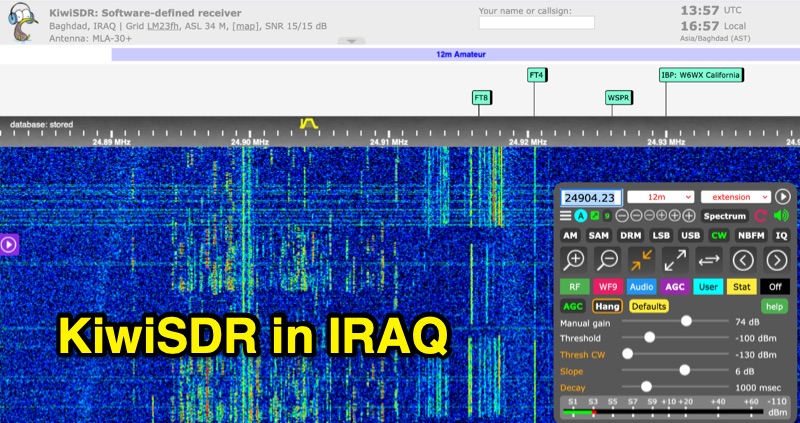This screenshot has width=800, height=423.
Task: Select SAM demodulation mode
Action: (599, 236)
